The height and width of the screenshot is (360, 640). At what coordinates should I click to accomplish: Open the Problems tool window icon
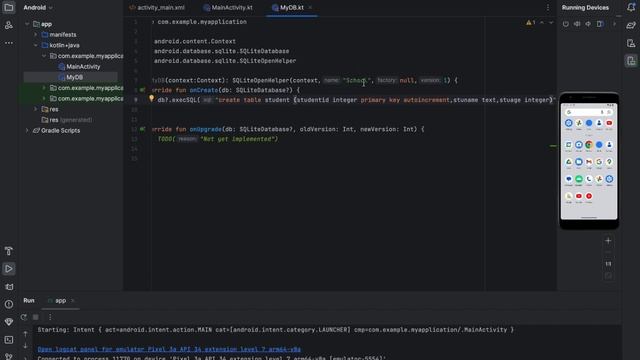[9, 304]
